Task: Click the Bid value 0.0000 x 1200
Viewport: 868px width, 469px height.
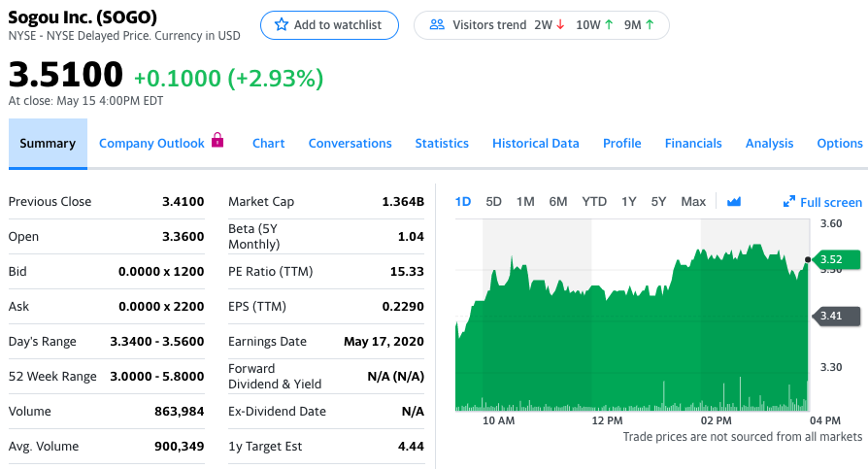Action: [161, 271]
